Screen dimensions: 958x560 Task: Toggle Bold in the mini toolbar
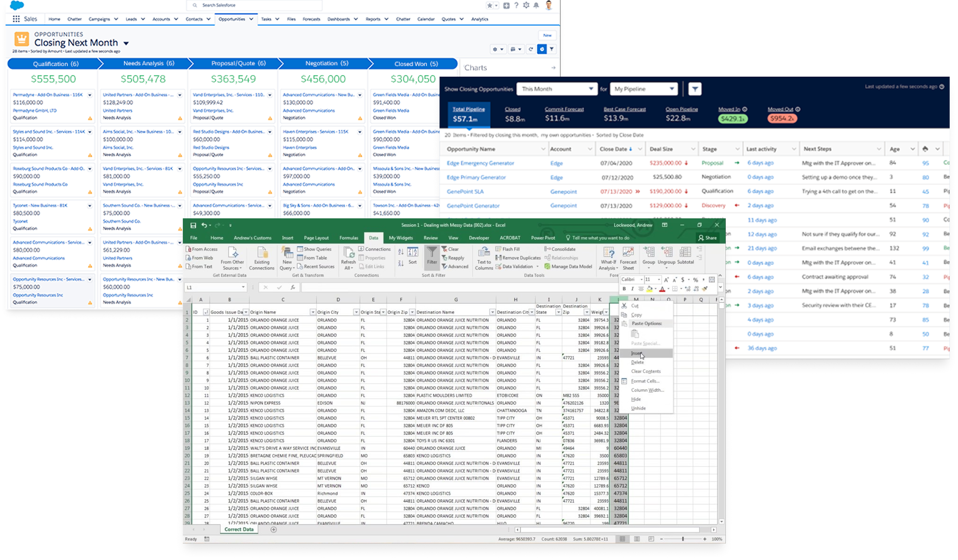(x=624, y=289)
